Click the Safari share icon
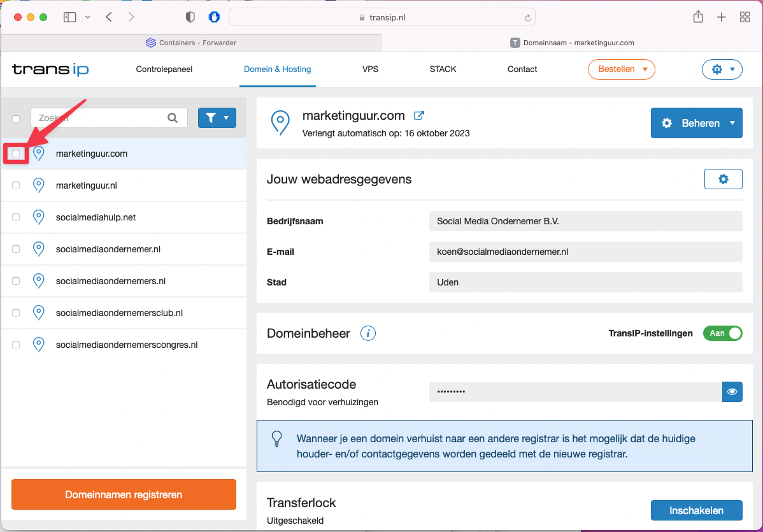Image resolution: width=763 pixels, height=532 pixels. pos(698,17)
